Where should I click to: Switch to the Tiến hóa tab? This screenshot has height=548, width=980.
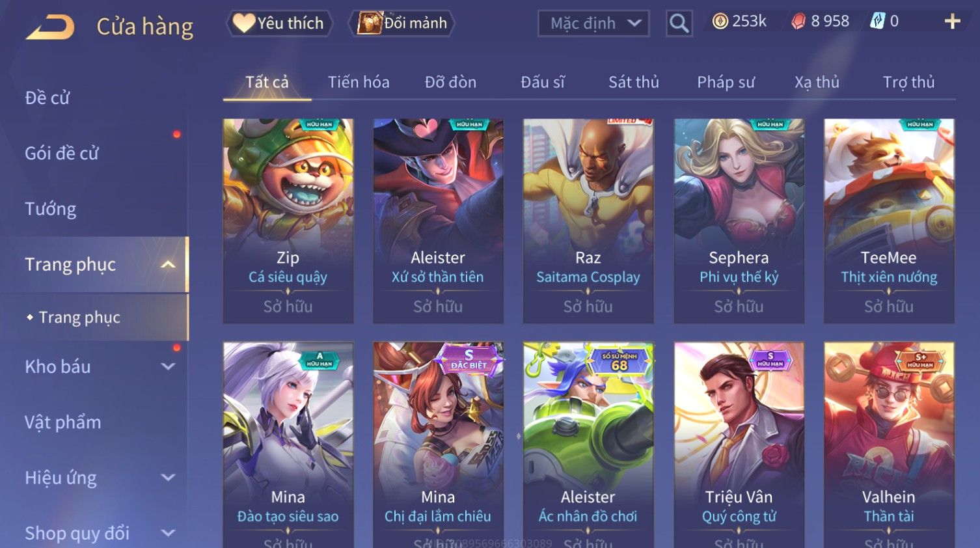click(359, 82)
